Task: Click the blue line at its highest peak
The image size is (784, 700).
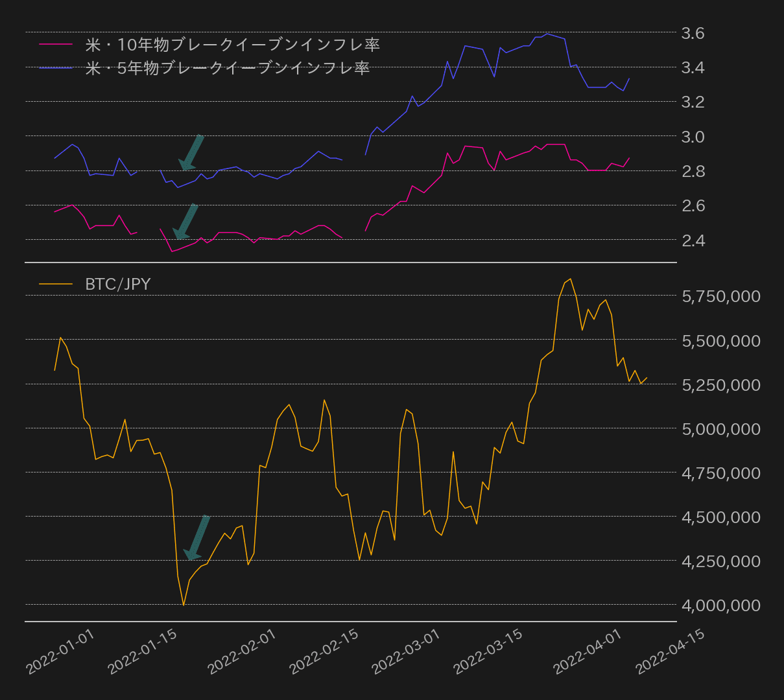Action: tap(549, 32)
